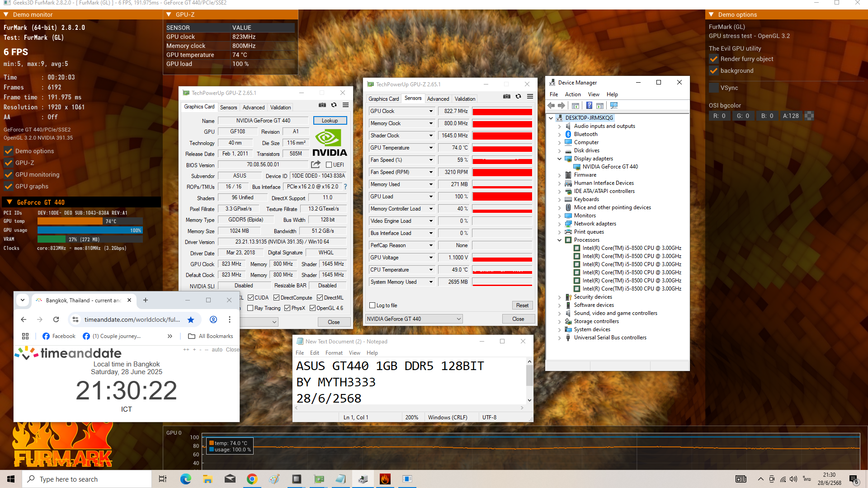Screen dimensions: 868x488
Task: Open the Chrome profile icon
Action: [x=213, y=320]
